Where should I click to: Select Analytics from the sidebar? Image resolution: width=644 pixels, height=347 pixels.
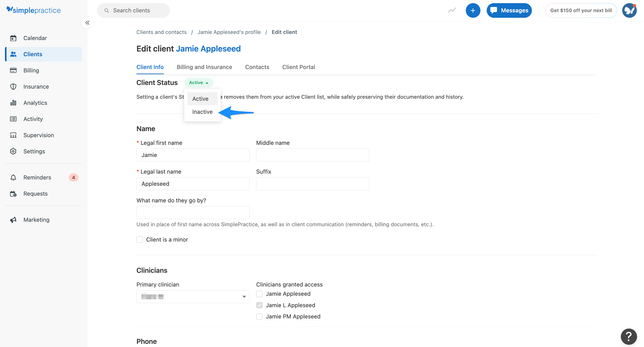tap(35, 103)
